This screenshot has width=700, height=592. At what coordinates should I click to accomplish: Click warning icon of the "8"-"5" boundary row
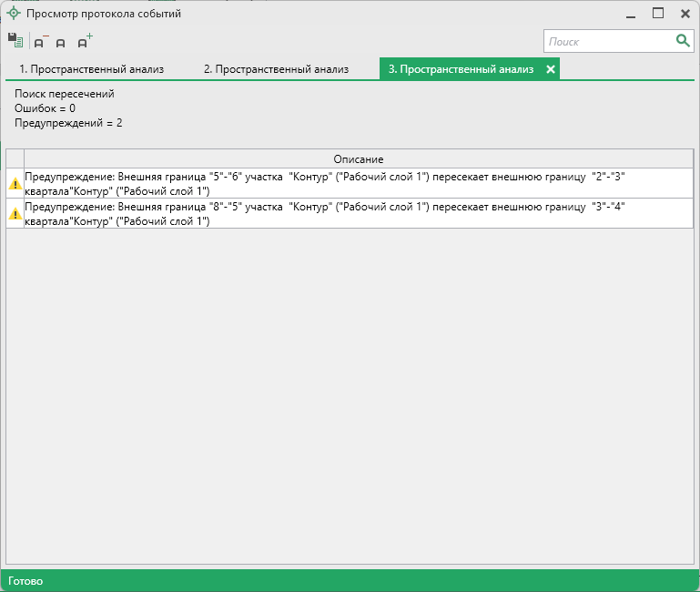click(x=15, y=214)
